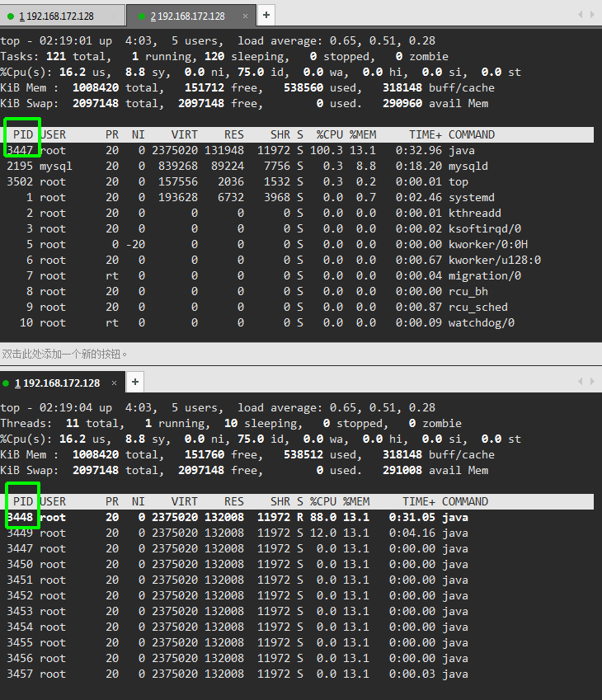602x700 pixels.
Task: Click thread PID 3454 in lower pane
Action: pos(20,627)
